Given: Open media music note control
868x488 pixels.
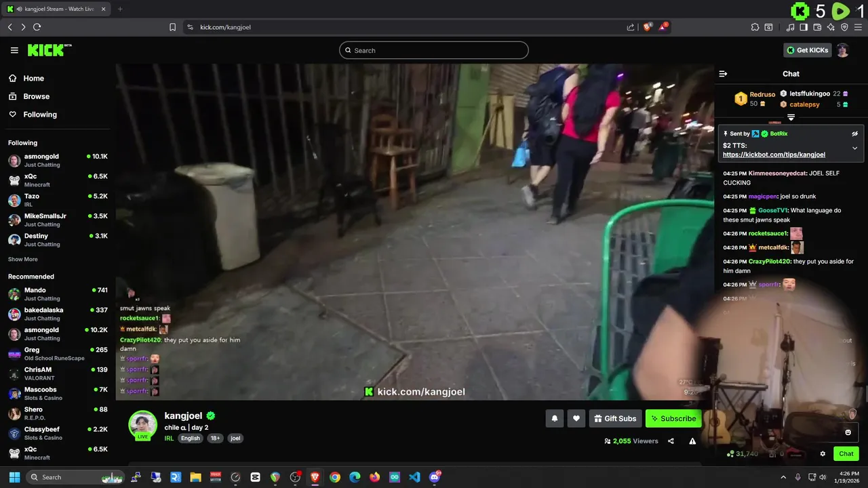Looking at the screenshot, I should pyautogui.click(x=790, y=27).
